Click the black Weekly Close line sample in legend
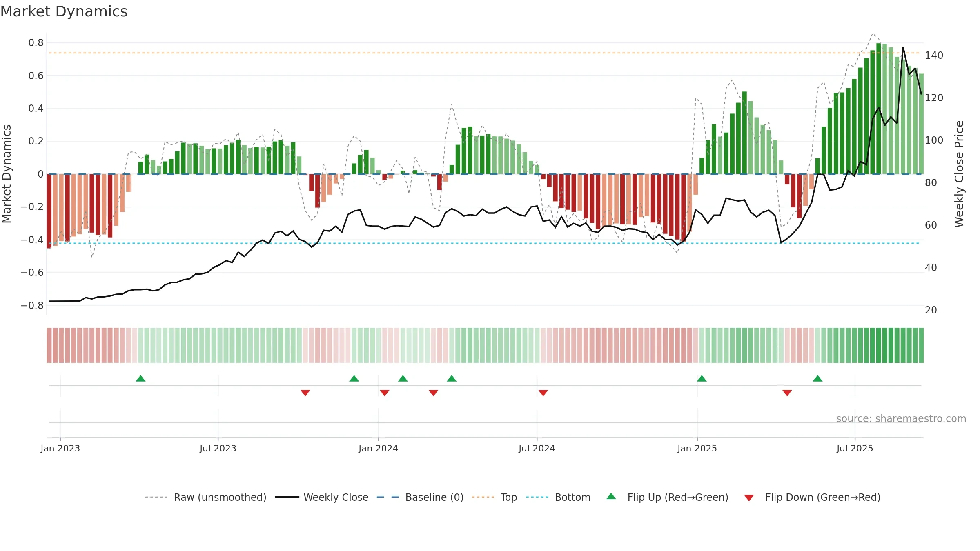This screenshot has height=551, width=980. pos(287,497)
